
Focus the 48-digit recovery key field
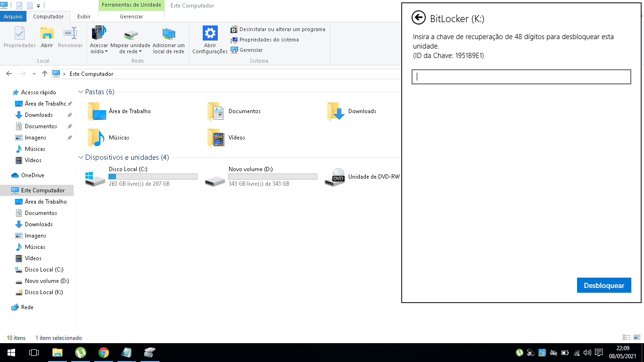(x=521, y=77)
